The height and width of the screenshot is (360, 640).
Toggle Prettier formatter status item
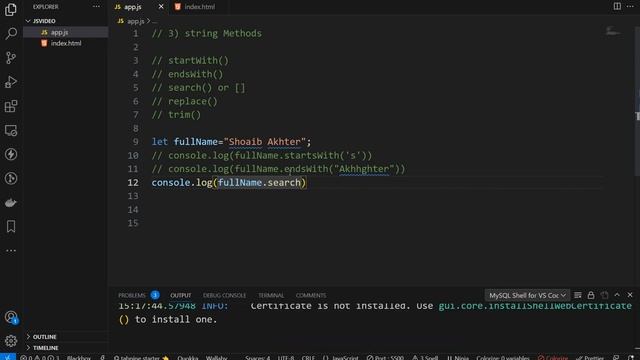(x=590, y=358)
